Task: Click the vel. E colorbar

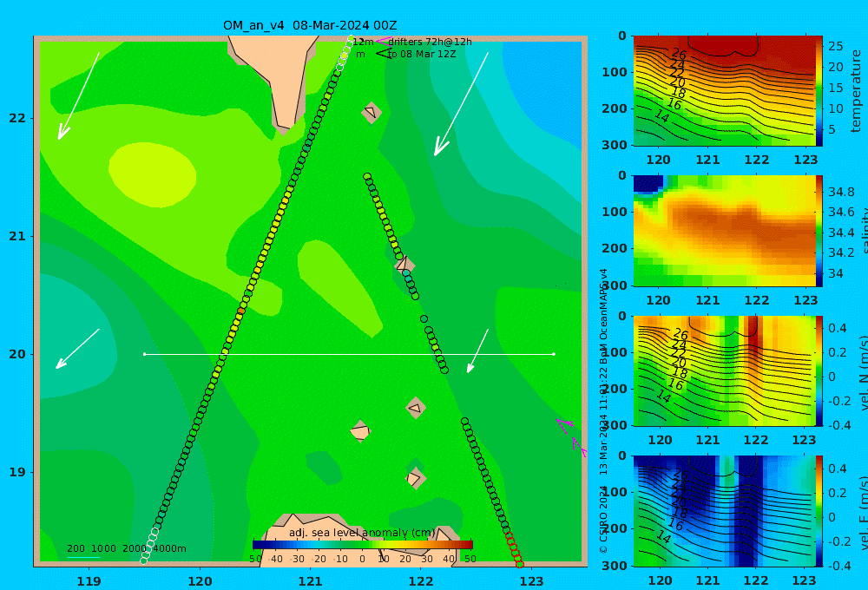Action: click(x=819, y=511)
